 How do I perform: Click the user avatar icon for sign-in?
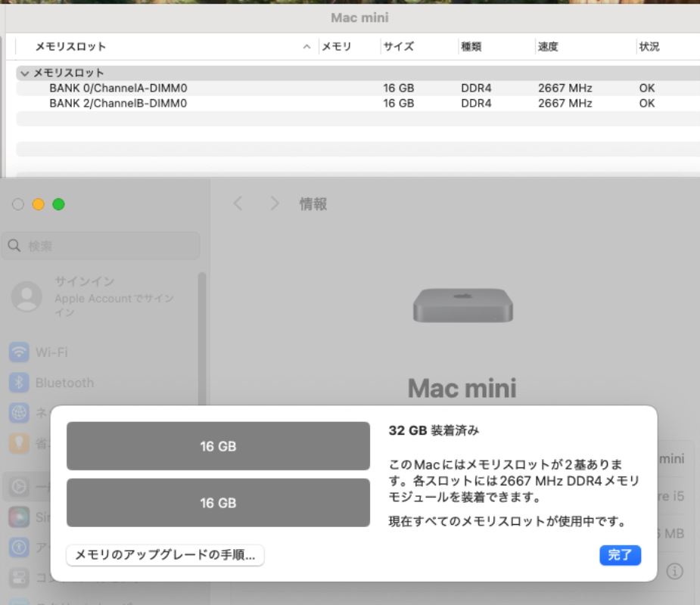point(26,296)
